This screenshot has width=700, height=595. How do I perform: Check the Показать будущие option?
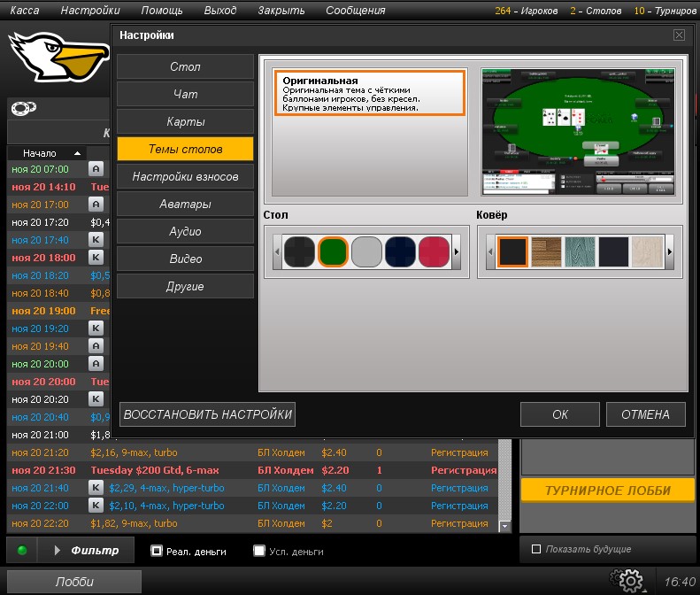pyautogui.click(x=536, y=549)
